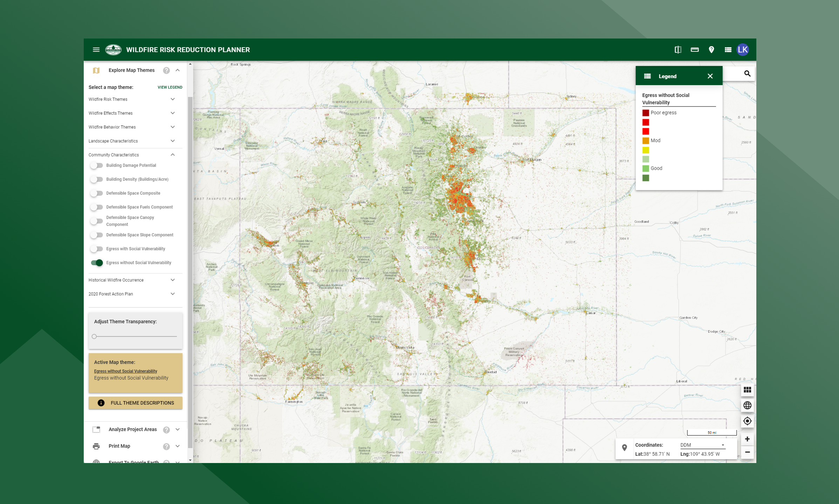Screen dimensions: 839x504
Task: Open the LK user account avatar
Action: [743, 50]
